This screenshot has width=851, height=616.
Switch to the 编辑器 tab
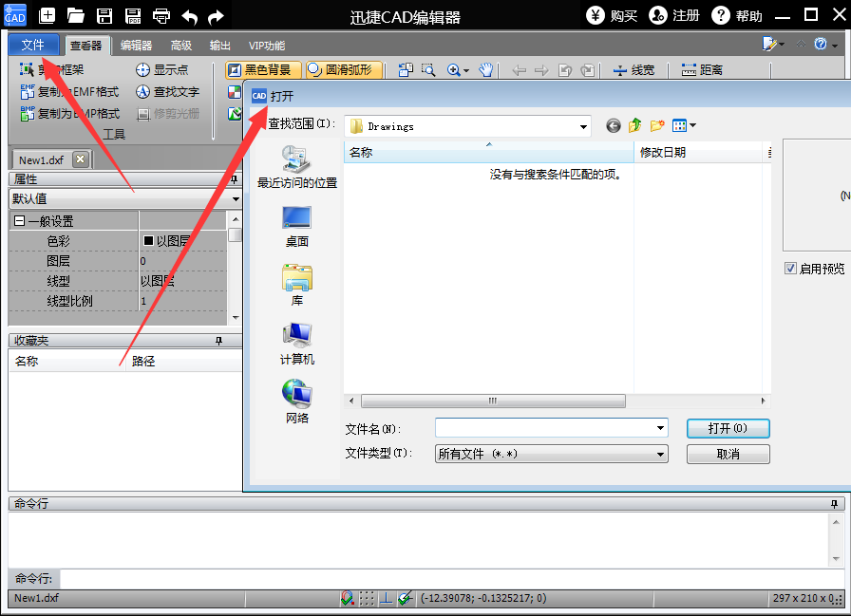136,46
